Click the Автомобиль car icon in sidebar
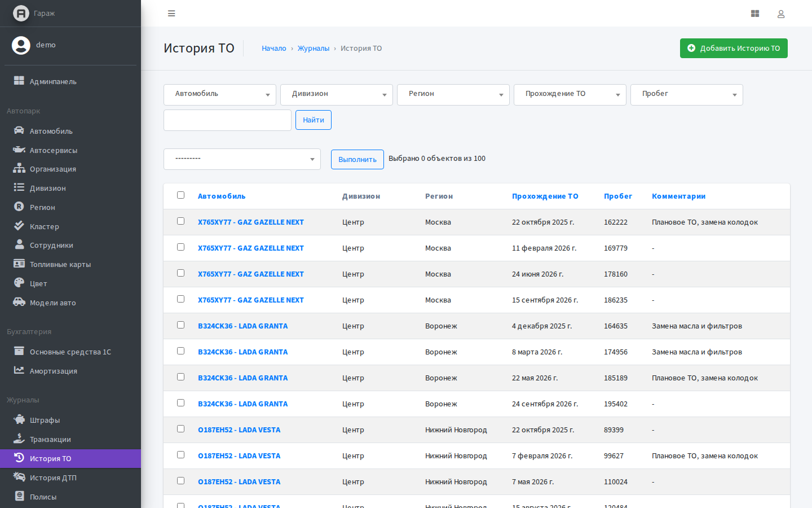Viewport: 812px width, 508px height. point(19,130)
